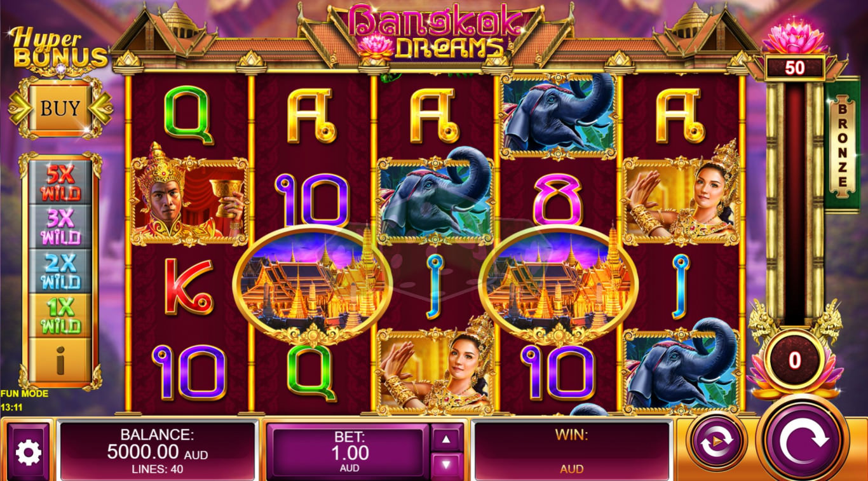The image size is (868, 481).
Task: Increase bet with the up arrow
Action: click(447, 437)
